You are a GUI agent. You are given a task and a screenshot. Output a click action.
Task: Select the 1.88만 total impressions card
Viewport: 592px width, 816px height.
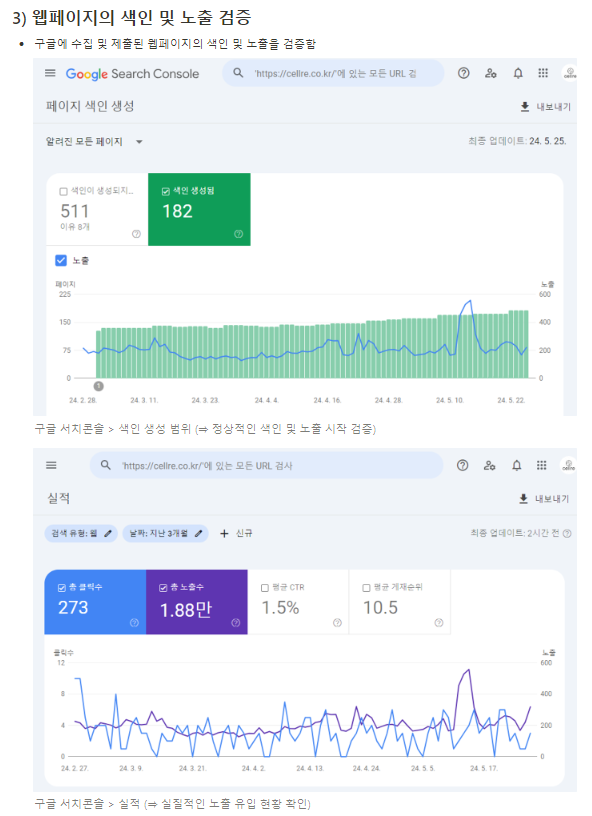click(x=197, y=602)
